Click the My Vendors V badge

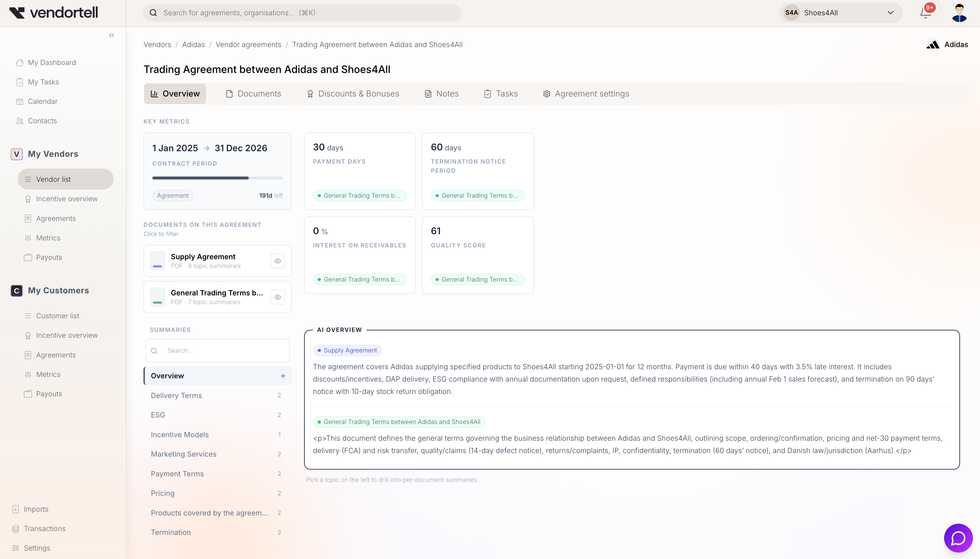point(16,154)
